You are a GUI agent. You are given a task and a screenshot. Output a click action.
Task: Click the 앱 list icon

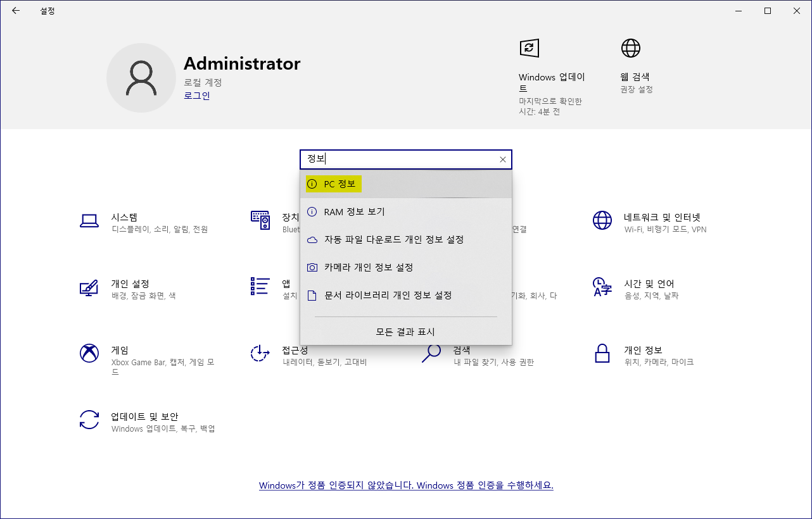click(260, 286)
